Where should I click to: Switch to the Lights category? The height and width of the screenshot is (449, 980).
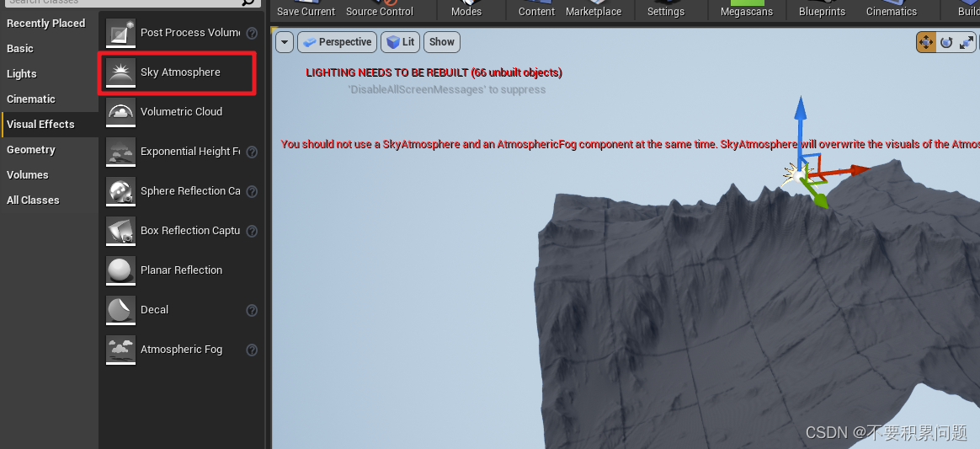point(22,74)
